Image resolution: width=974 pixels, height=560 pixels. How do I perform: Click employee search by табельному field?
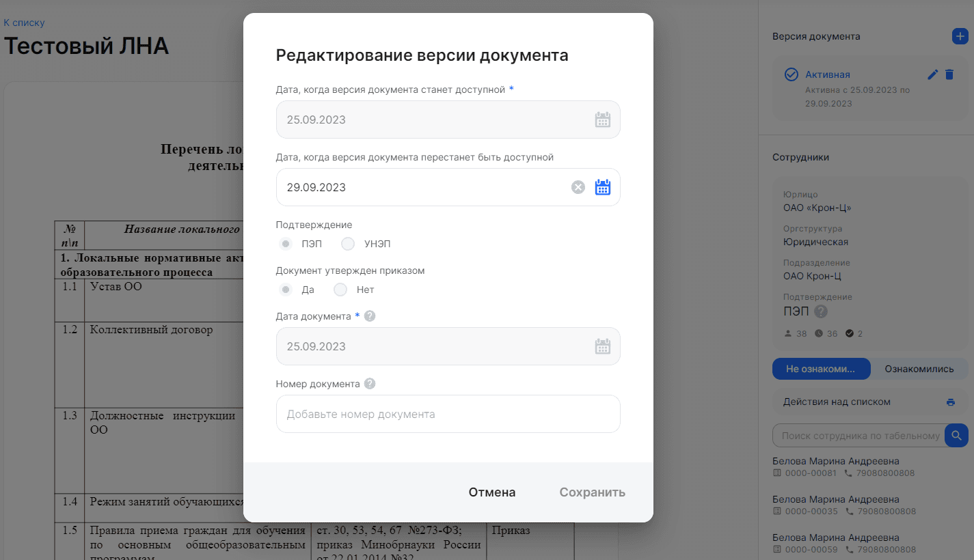858,436
